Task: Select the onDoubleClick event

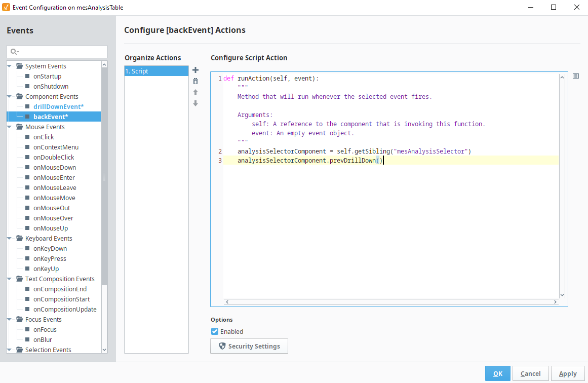Action: click(x=54, y=157)
